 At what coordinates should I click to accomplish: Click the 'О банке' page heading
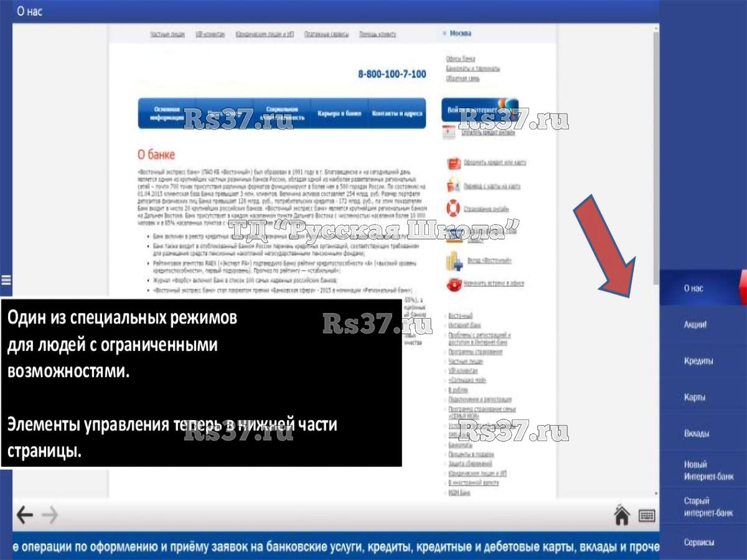pos(156,154)
